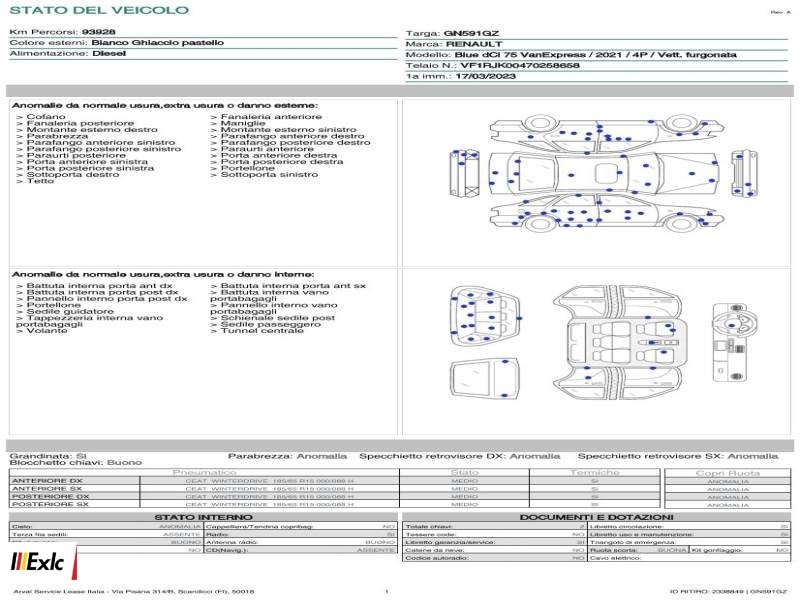This screenshot has width=800, height=600.
Task: Click the Exlc logo
Action: coord(38,562)
